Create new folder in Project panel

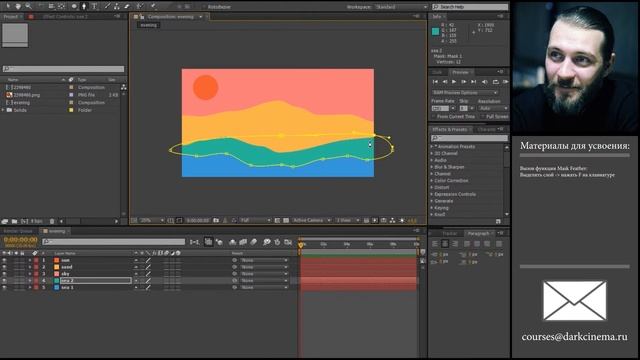(x=14, y=221)
